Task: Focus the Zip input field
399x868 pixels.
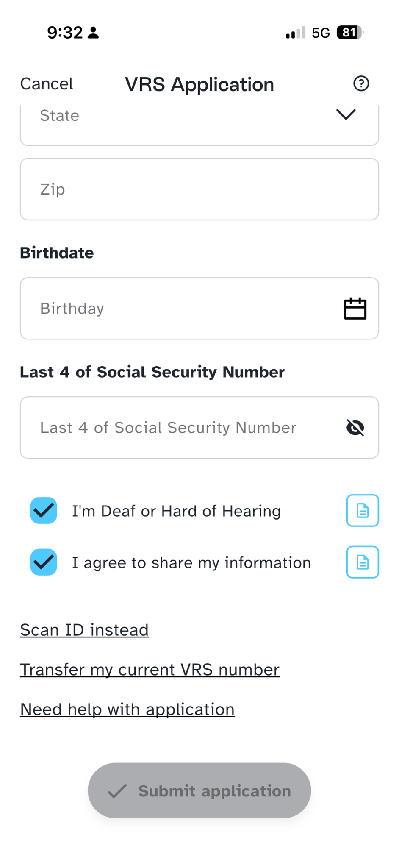Action: tap(199, 189)
